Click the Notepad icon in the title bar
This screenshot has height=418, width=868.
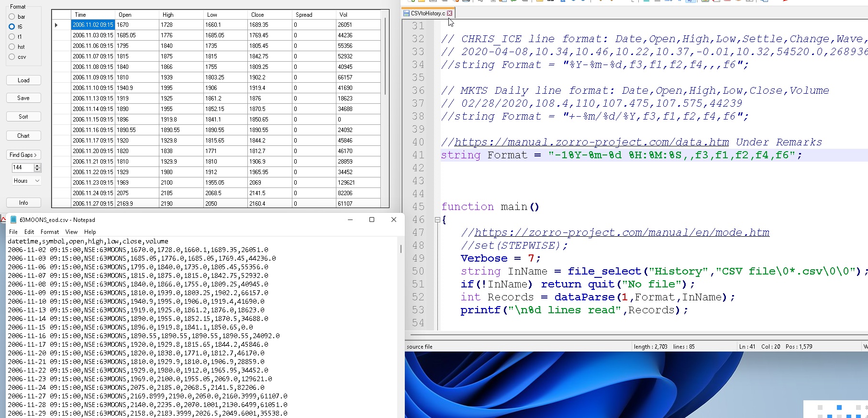(x=13, y=220)
